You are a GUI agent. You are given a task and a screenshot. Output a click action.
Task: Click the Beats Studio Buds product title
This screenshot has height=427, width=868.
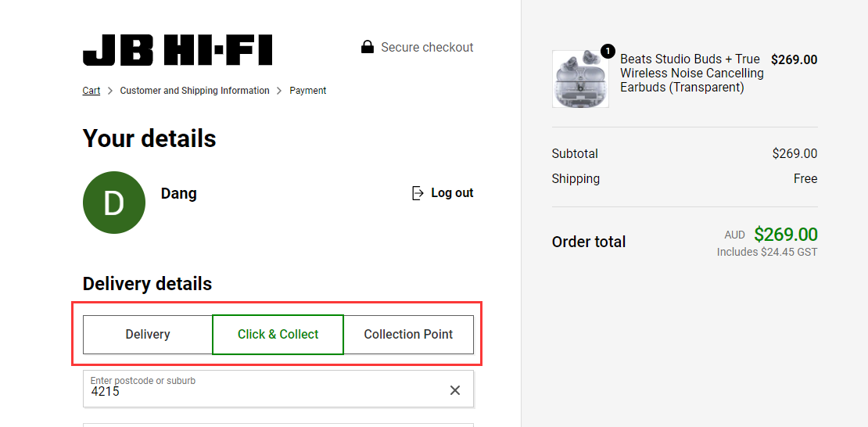click(x=692, y=73)
